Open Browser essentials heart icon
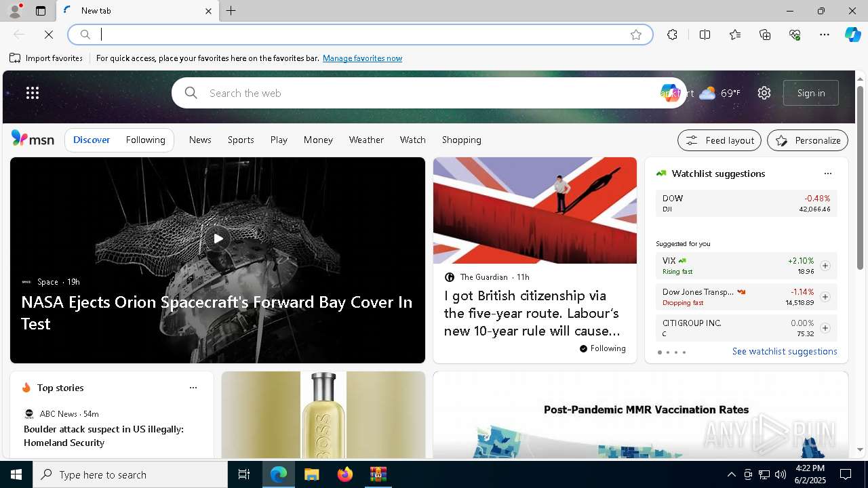This screenshot has height=488, width=868. (795, 35)
